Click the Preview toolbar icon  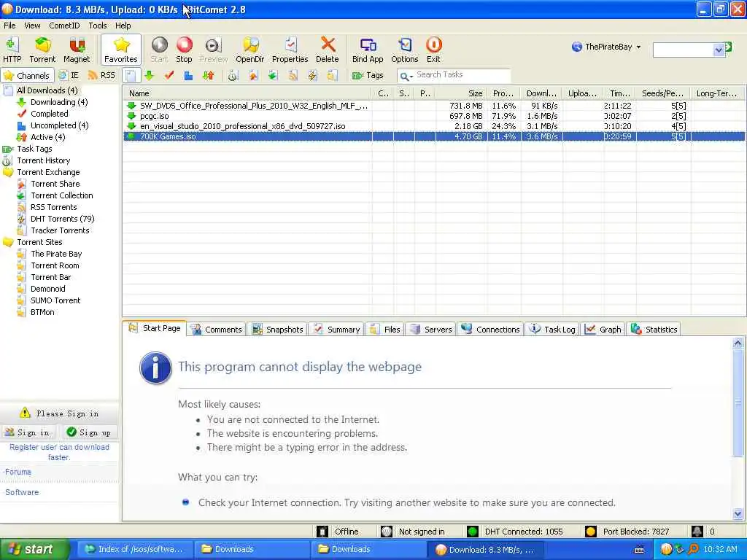(x=214, y=50)
